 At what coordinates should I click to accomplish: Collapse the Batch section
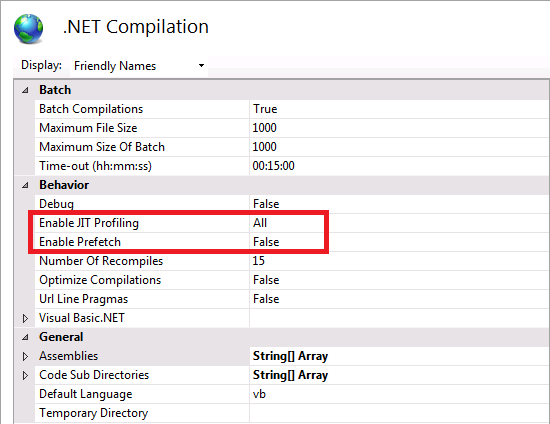(x=25, y=90)
